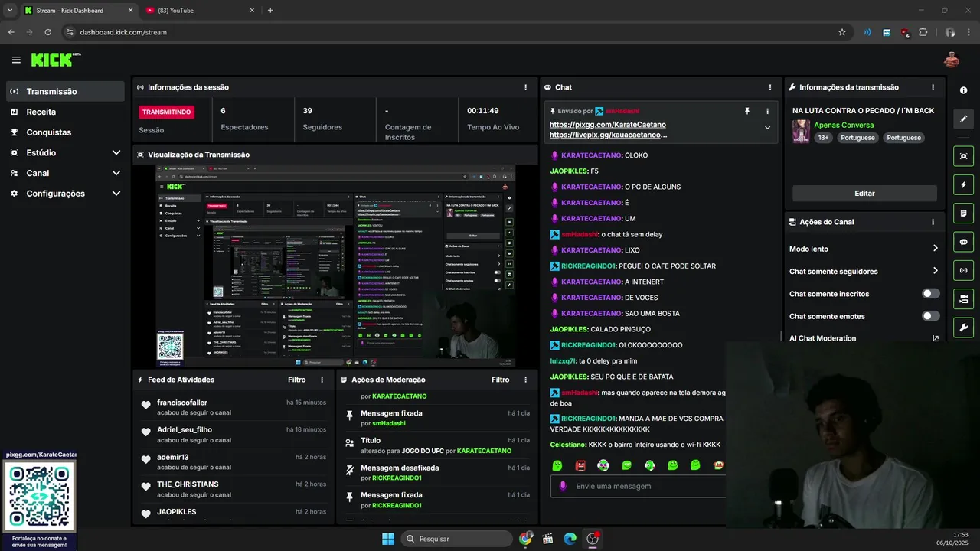Click the chat panel scrollbar
The height and width of the screenshot is (551, 980).
pyautogui.click(x=781, y=336)
